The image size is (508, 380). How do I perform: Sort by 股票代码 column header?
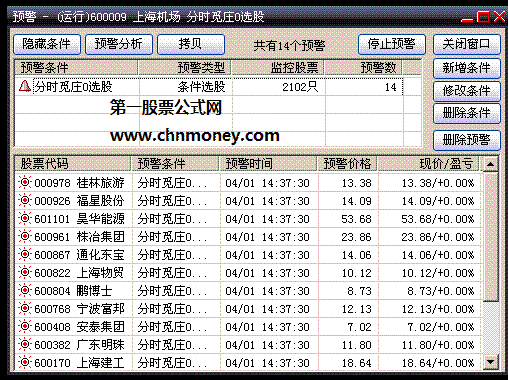(x=73, y=164)
